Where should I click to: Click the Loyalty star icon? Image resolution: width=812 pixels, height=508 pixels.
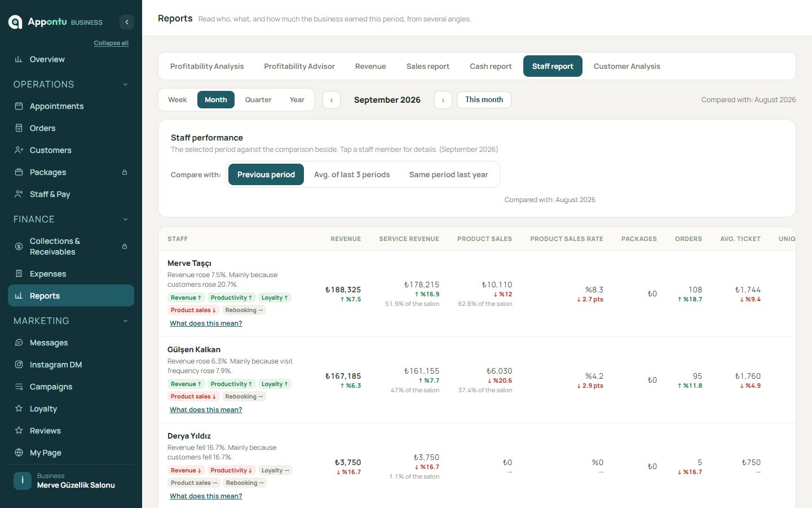tap(19, 409)
